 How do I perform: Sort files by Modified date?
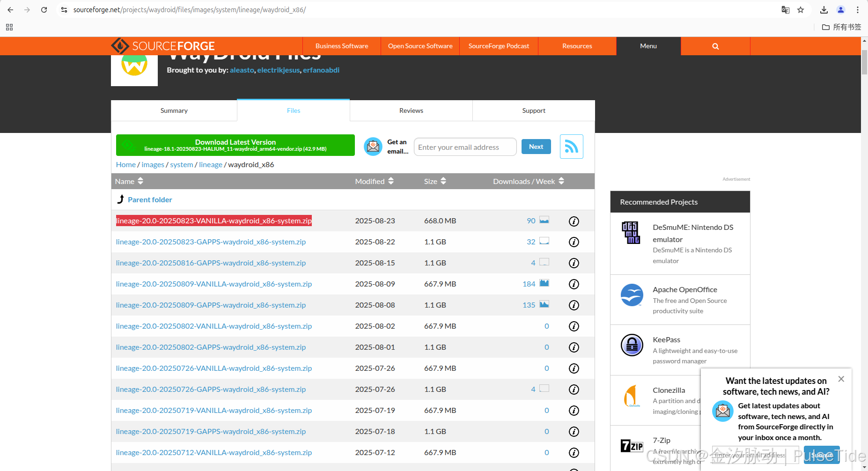point(374,181)
